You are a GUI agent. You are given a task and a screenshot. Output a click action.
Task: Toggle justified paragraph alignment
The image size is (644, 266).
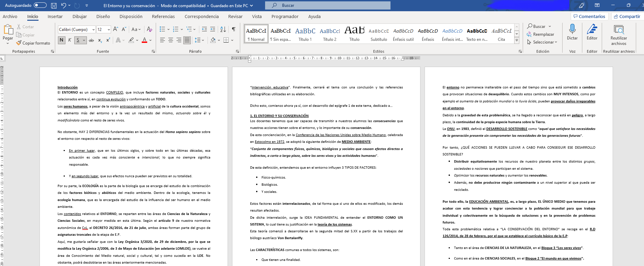click(187, 40)
